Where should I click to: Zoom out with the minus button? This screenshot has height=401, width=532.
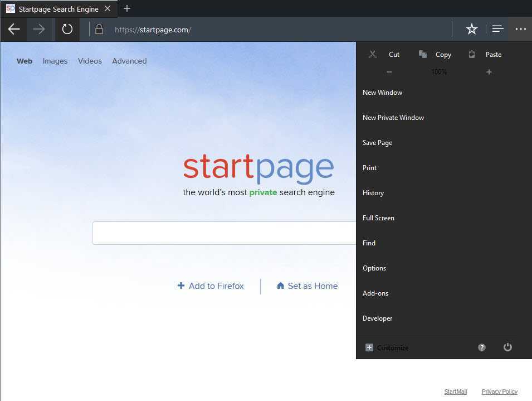(x=389, y=72)
